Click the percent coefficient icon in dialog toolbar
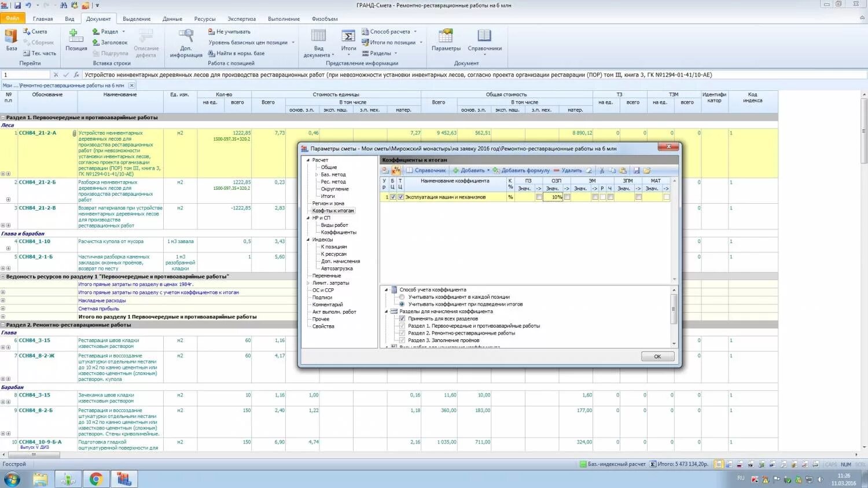 coord(396,170)
